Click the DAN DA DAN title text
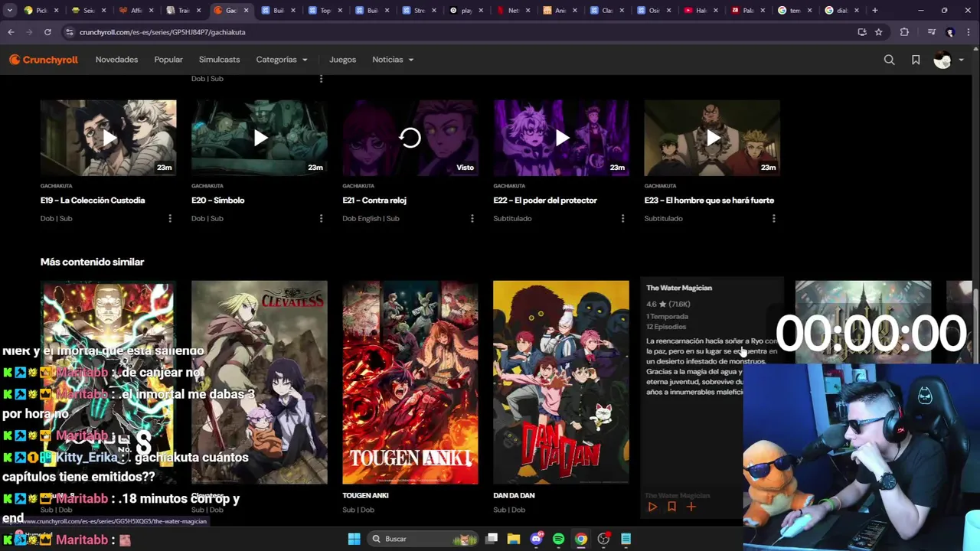Viewport: 980px width, 551px height. 514,495
